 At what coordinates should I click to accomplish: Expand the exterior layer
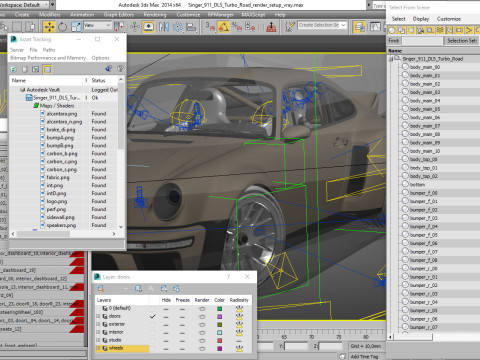point(98,324)
